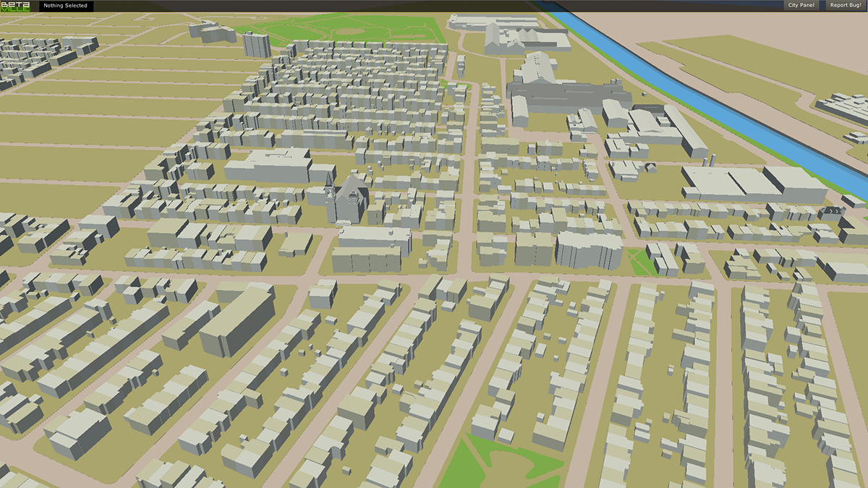Click the small green park with crossing paths
Screen dimensions: 868x488
tap(639, 261)
